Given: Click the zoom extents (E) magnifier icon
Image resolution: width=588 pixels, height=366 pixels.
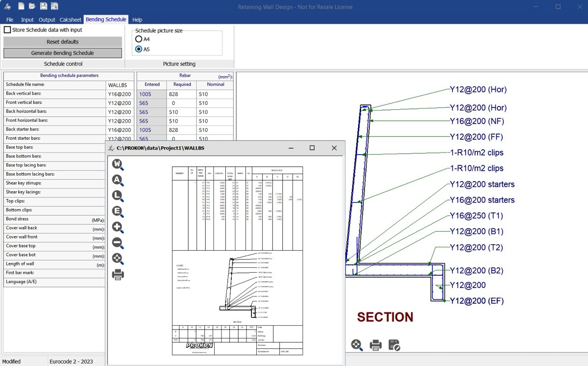Looking at the screenshot, I should pyautogui.click(x=118, y=212).
